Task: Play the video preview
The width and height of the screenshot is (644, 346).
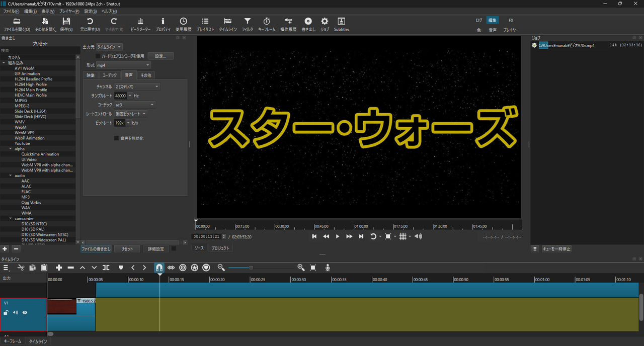Action: pos(338,236)
